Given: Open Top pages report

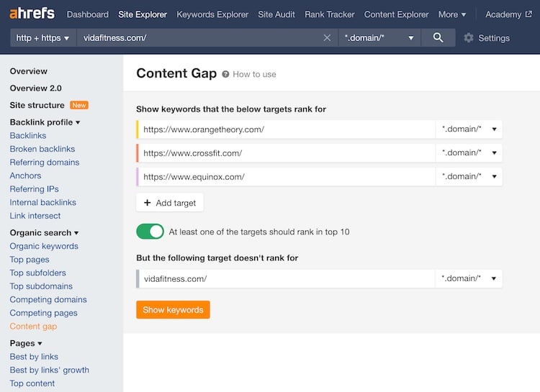Looking at the screenshot, I should click(30, 260).
